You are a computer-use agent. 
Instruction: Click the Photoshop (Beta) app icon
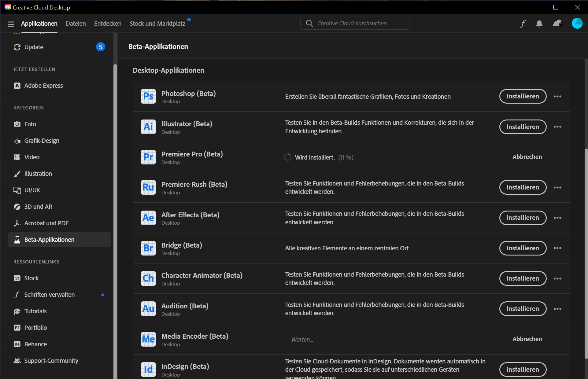coord(148,96)
